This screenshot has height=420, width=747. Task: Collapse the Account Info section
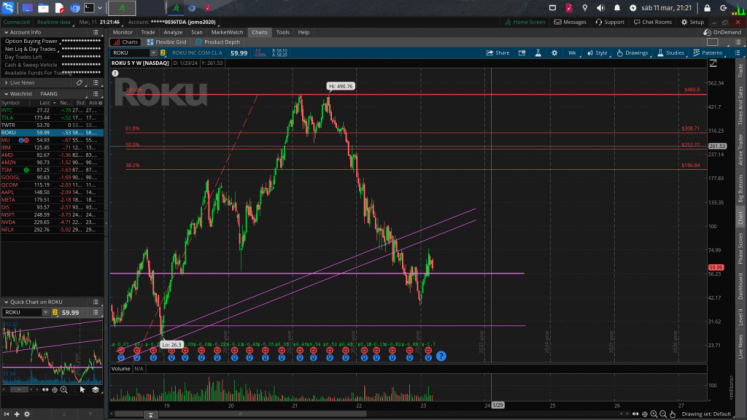click(x=6, y=32)
